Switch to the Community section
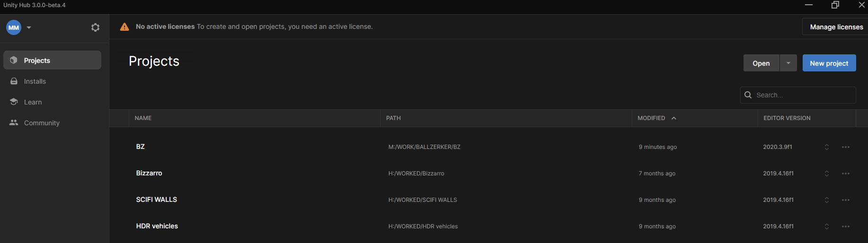 click(x=42, y=123)
